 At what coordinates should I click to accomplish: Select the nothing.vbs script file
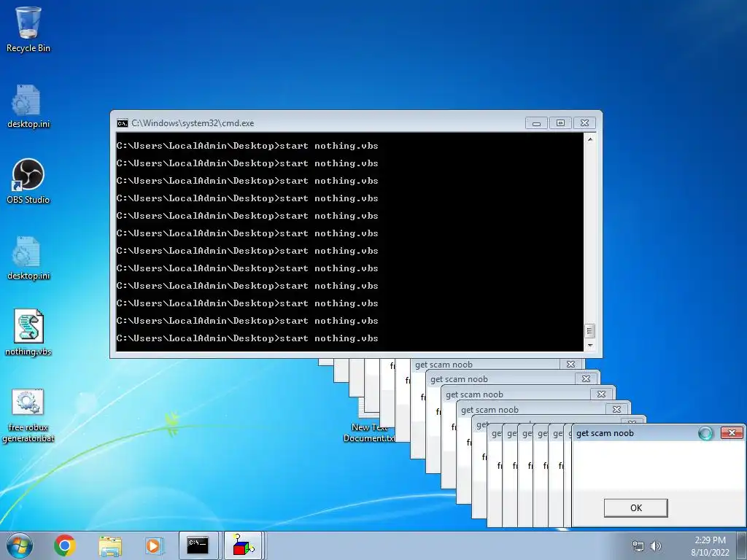(x=28, y=332)
